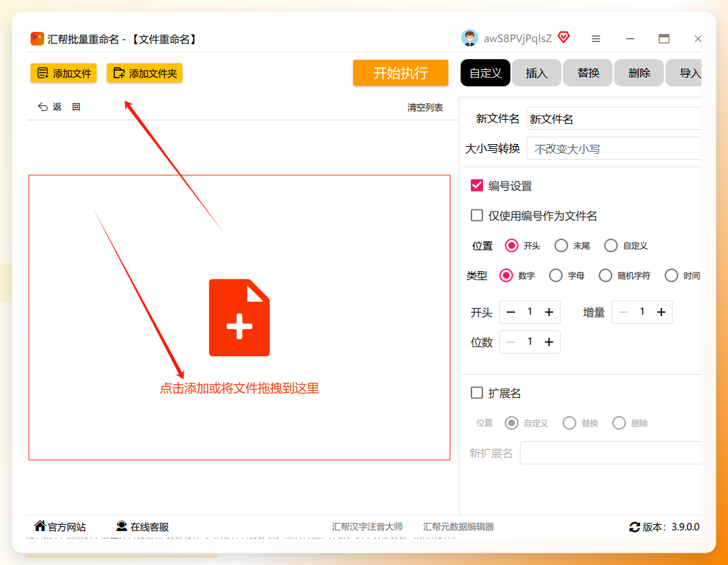728x565 pixels.
Task: Open the 删除 tab
Action: coord(639,73)
